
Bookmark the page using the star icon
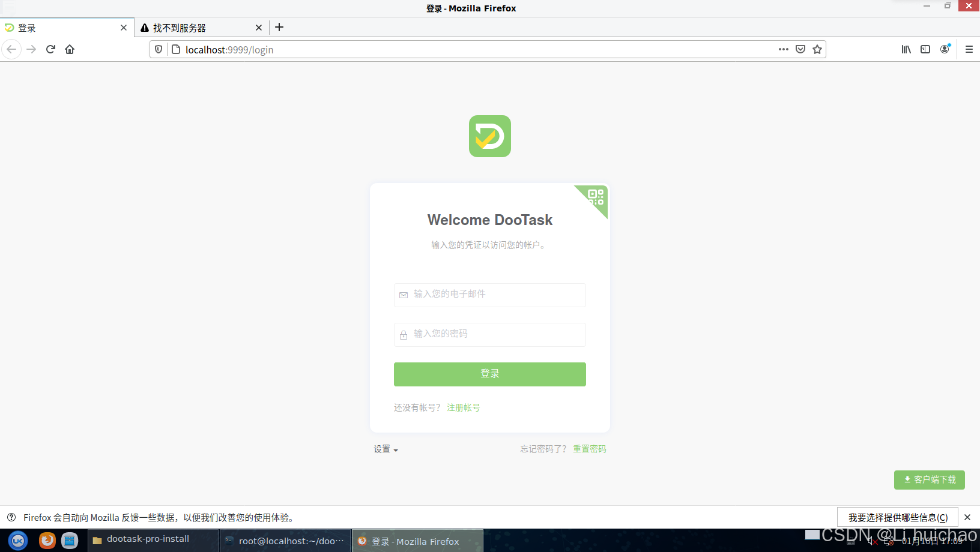(x=817, y=49)
